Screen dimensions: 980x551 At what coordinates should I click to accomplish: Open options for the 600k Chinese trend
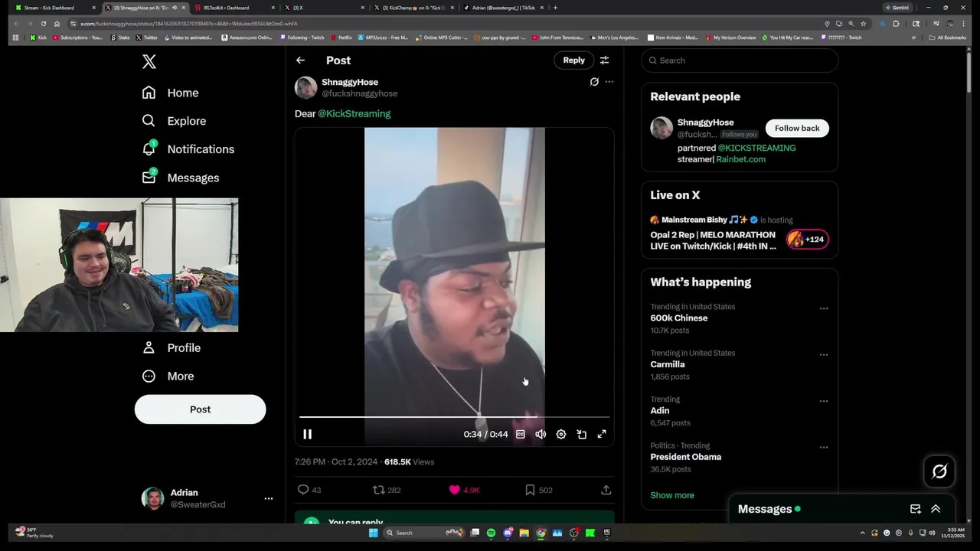coord(824,308)
